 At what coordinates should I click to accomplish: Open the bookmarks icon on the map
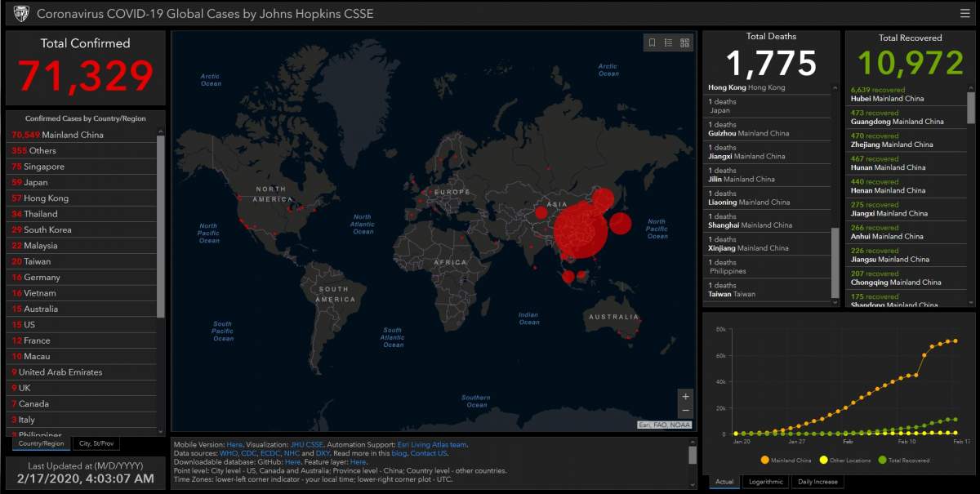click(653, 42)
